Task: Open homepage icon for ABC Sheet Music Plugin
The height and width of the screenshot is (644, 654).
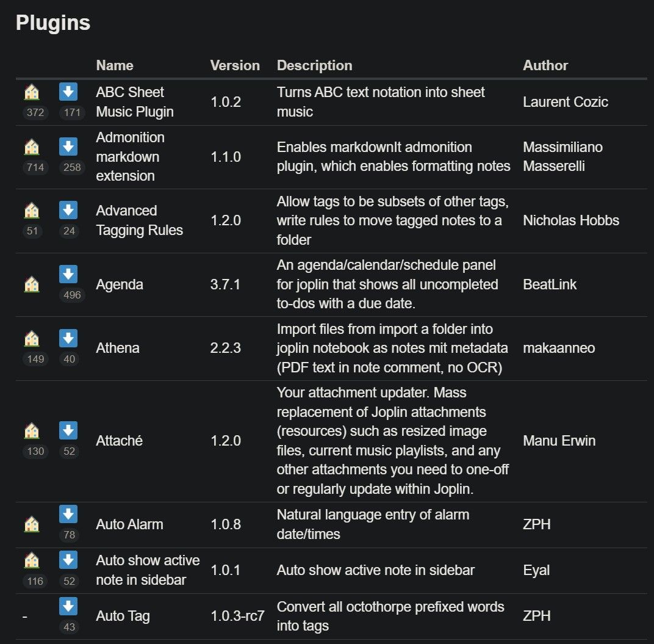Action: click(32, 93)
